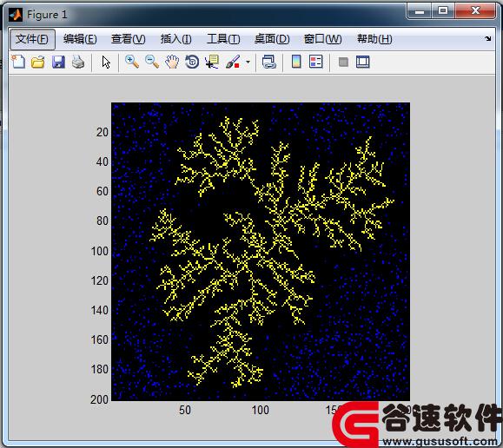Click x-axis tick label 100
The image size is (503, 448).
[x=260, y=410]
